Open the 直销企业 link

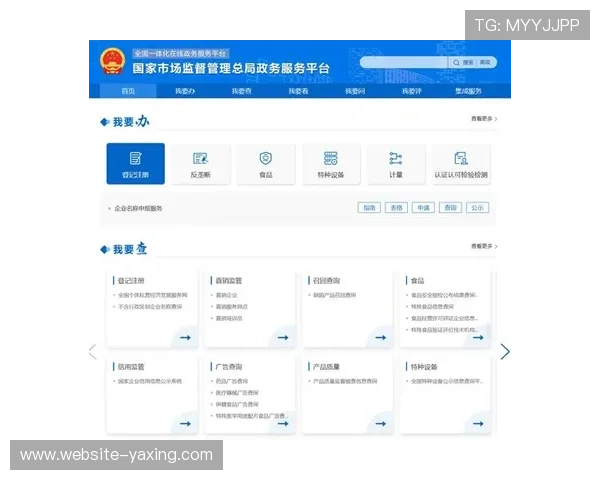(227, 295)
